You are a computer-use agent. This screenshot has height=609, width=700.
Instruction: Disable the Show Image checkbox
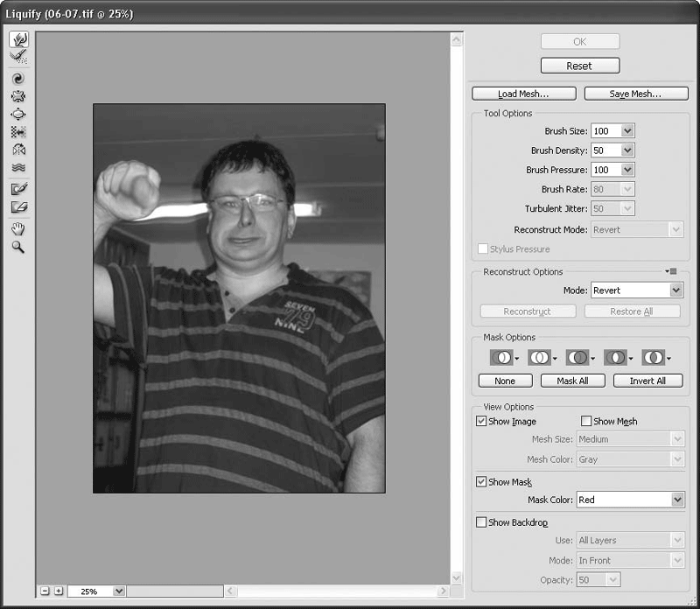point(481,421)
